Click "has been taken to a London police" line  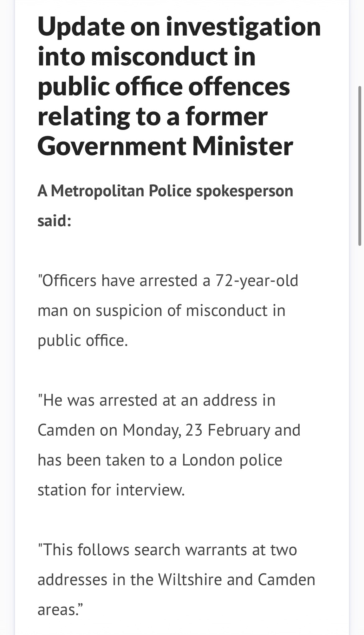(160, 460)
